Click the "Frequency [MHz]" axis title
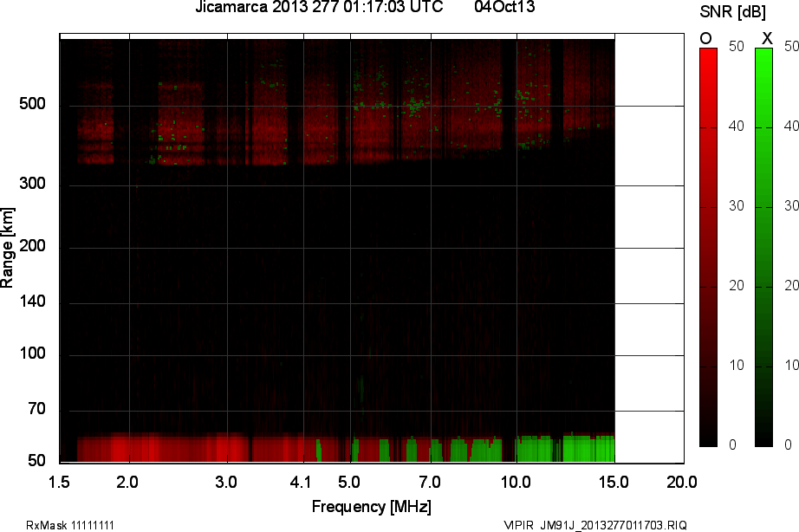Viewport: 799px width, 532px height. pyautogui.click(x=372, y=507)
